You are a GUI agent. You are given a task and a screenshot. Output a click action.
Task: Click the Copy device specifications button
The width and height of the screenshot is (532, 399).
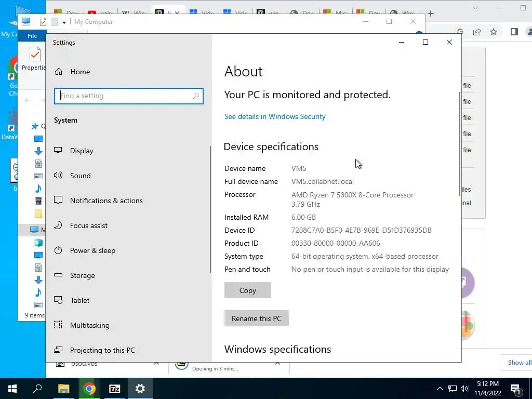248,290
